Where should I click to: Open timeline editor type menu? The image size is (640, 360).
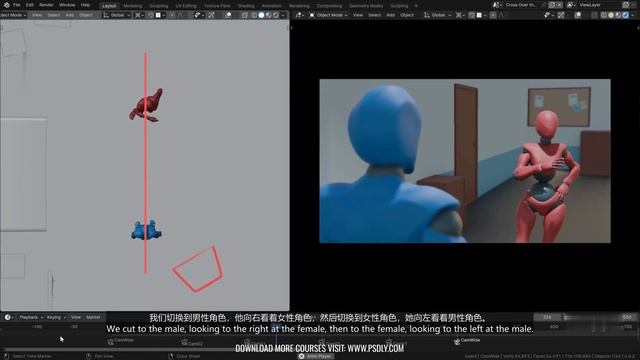pos(8,317)
